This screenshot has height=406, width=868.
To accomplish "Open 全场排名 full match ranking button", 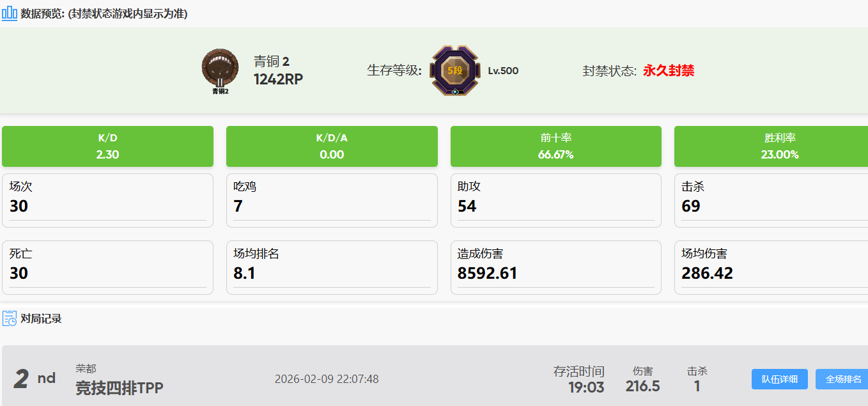I will (842, 379).
